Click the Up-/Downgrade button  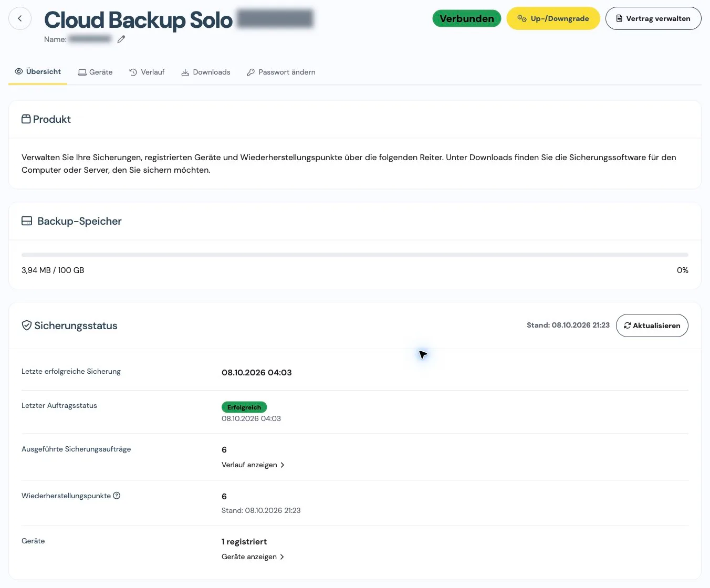(x=553, y=18)
